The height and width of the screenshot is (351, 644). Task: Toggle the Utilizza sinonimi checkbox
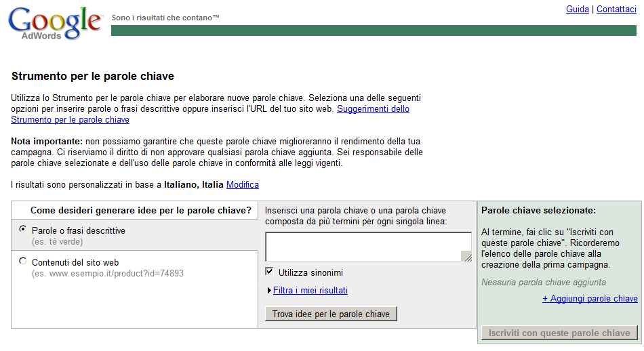pos(269,271)
